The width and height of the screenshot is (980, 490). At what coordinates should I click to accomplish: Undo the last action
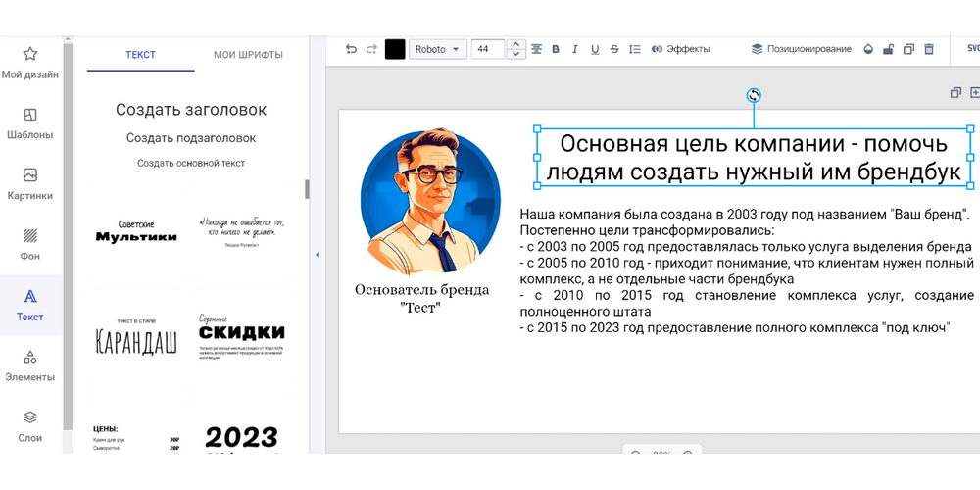tap(351, 49)
